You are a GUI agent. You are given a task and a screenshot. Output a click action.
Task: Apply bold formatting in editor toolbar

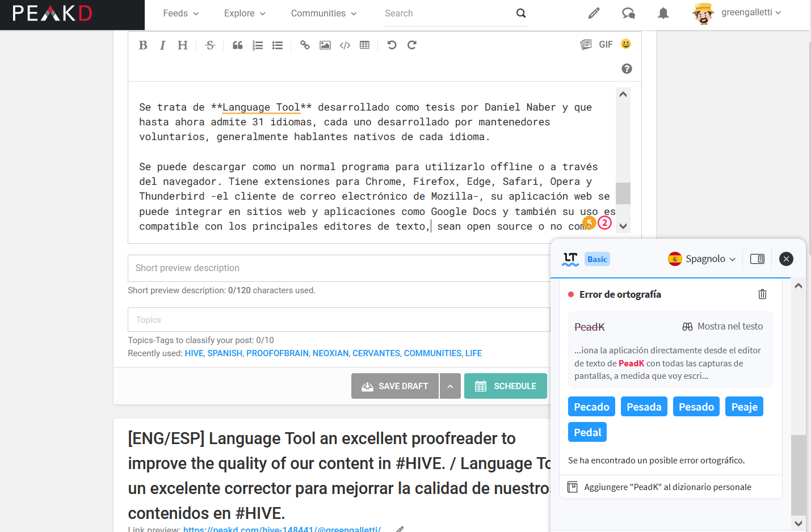pyautogui.click(x=143, y=45)
